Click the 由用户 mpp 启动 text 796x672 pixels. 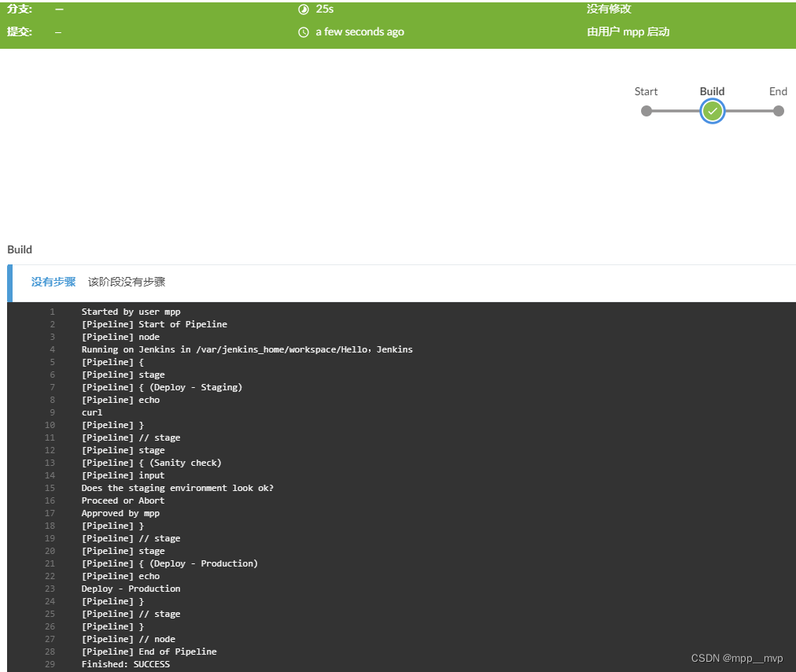point(628,32)
